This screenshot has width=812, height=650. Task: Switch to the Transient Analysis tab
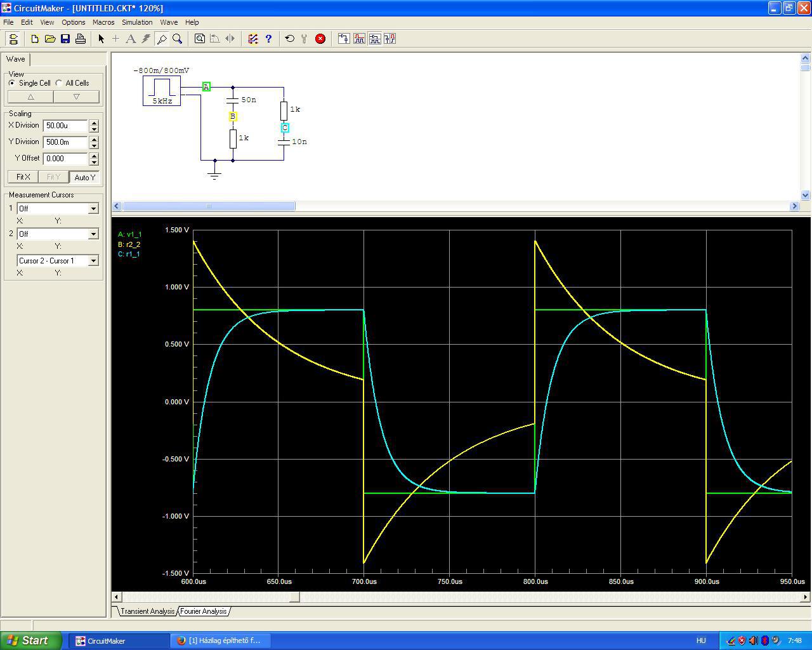147,611
